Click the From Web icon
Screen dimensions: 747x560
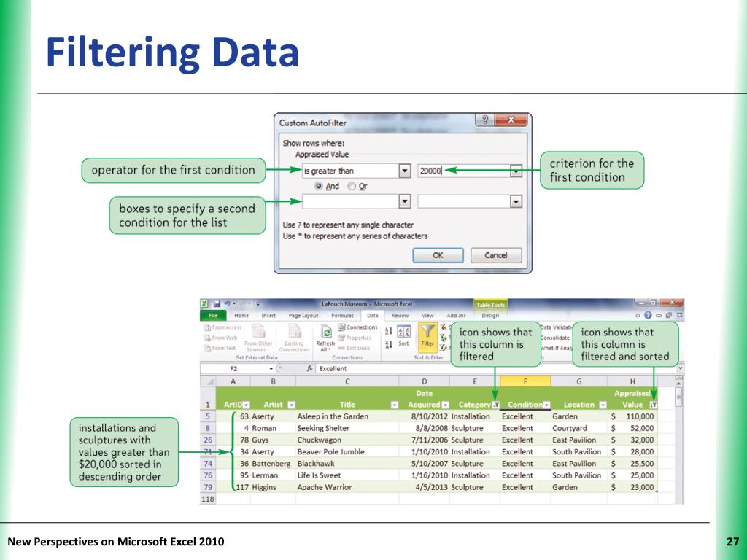pyautogui.click(x=207, y=338)
